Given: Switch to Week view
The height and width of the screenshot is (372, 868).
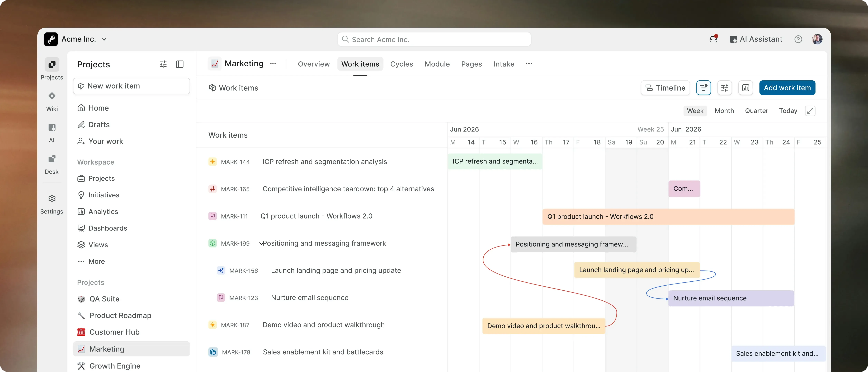Looking at the screenshot, I should click(x=695, y=111).
